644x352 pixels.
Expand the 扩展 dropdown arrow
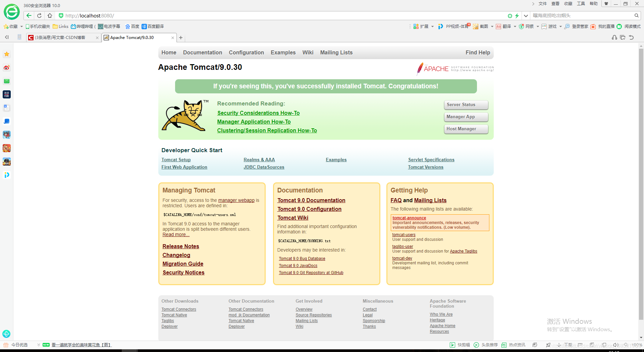click(x=432, y=27)
